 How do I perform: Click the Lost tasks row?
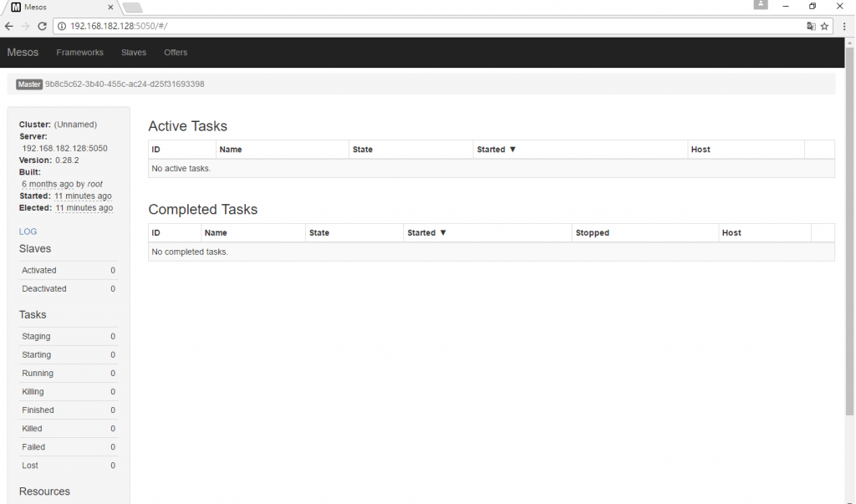tap(69, 466)
